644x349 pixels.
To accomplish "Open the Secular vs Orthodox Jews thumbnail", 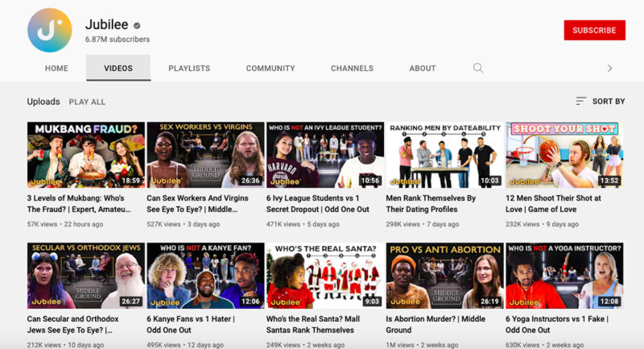I will [x=86, y=276].
